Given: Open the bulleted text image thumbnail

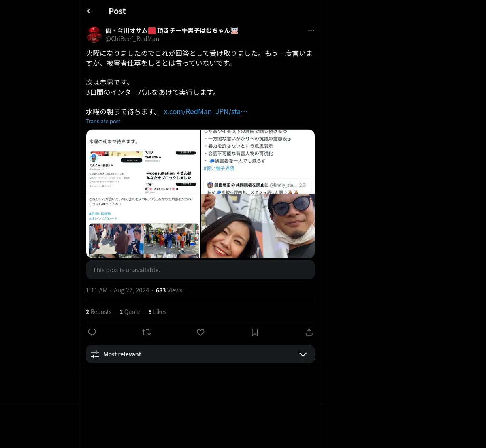Looking at the screenshot, I should coord(258,162).
